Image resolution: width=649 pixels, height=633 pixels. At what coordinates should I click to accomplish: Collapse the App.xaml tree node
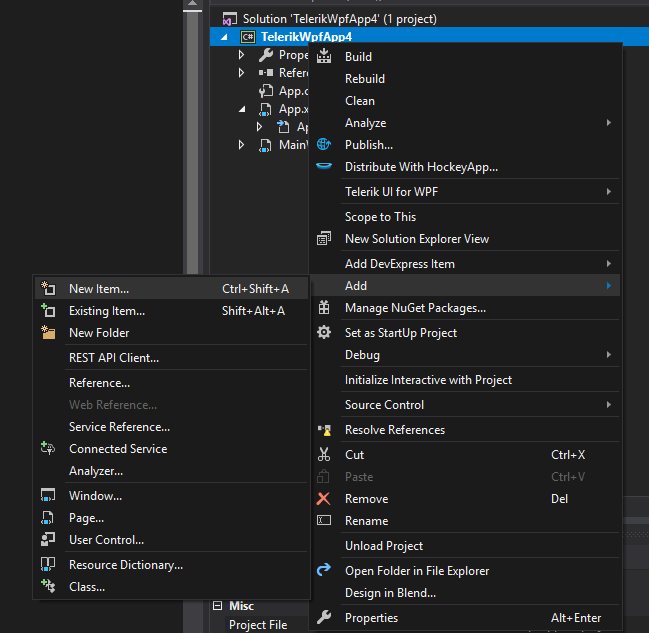pos(242,109)
